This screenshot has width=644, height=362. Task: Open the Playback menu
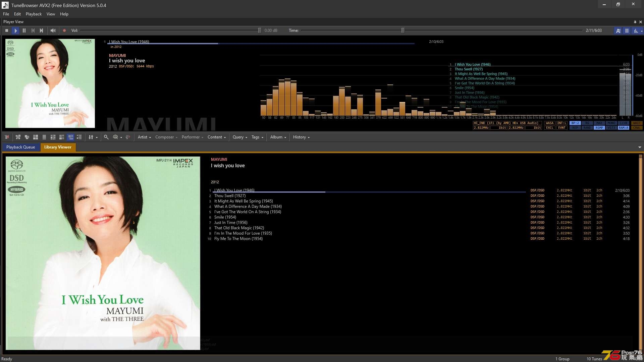pos(34,14)
